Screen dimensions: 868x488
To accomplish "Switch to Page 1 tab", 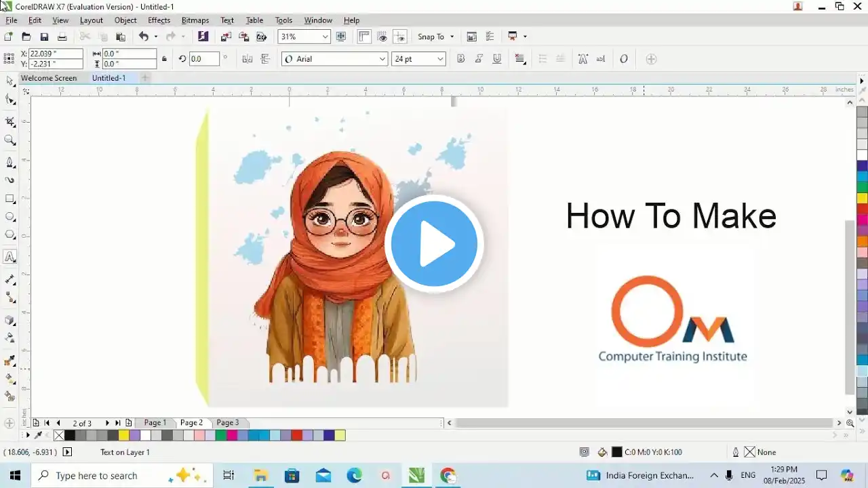I will pyautogui.click(x=155, y=422).
